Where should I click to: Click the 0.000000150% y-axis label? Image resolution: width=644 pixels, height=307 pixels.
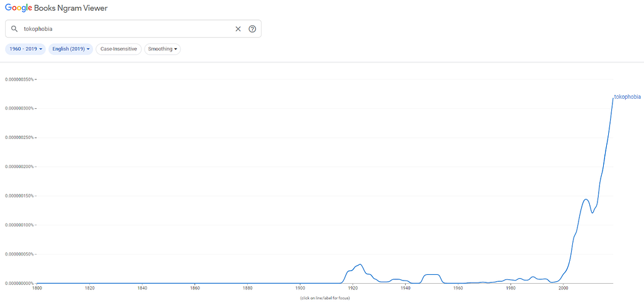click(19, 196)
